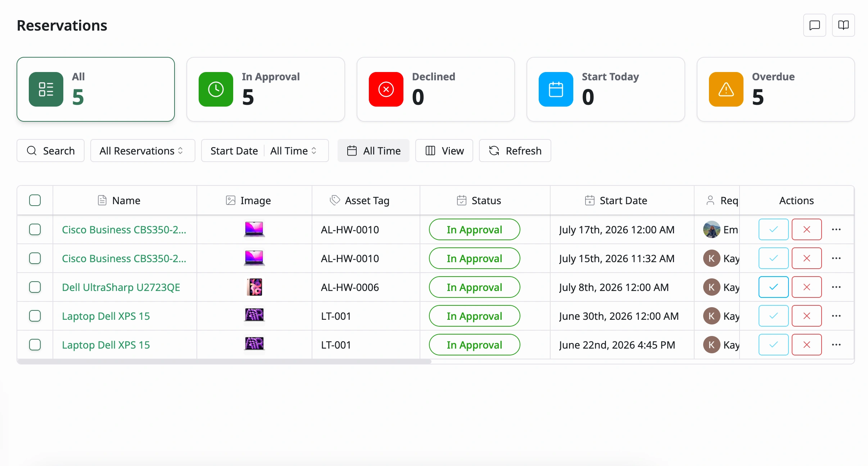Filter by the Start Today card

[606, 89]
